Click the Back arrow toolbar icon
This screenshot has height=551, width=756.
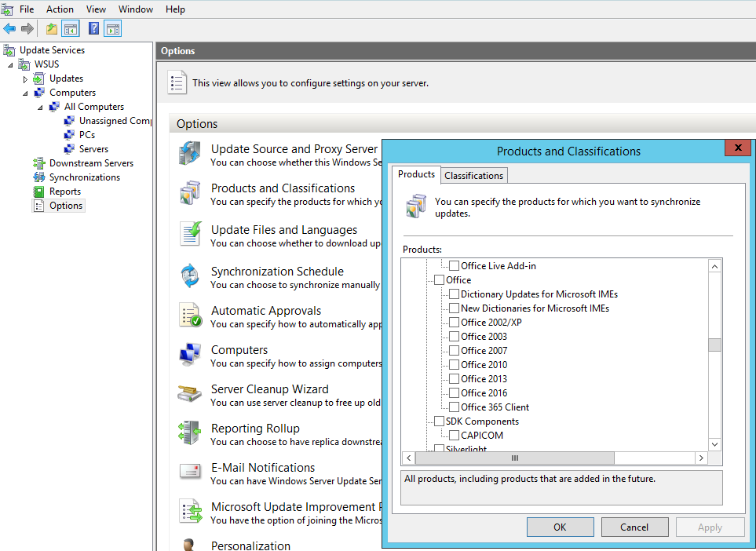[9, 29]
